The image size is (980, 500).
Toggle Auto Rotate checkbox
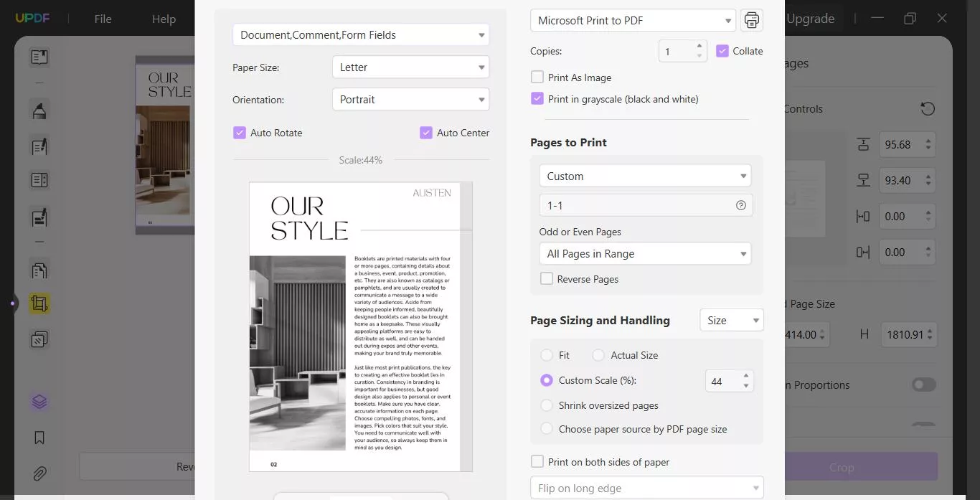point(240,133)
